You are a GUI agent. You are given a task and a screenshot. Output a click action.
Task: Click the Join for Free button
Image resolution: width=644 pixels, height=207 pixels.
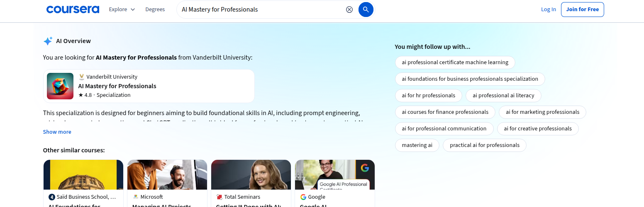[583, 10]
